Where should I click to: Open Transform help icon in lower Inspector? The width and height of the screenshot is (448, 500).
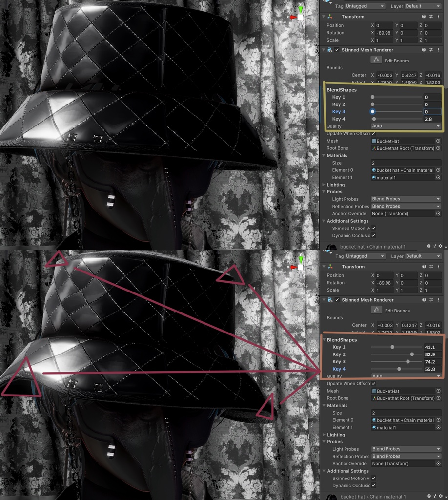424,266
